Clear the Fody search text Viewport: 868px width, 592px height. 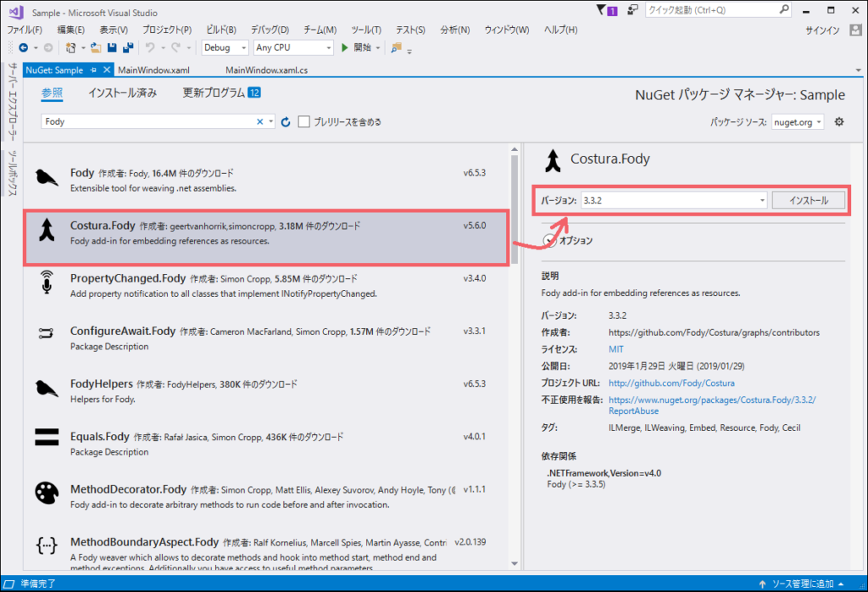click(259, 122)
